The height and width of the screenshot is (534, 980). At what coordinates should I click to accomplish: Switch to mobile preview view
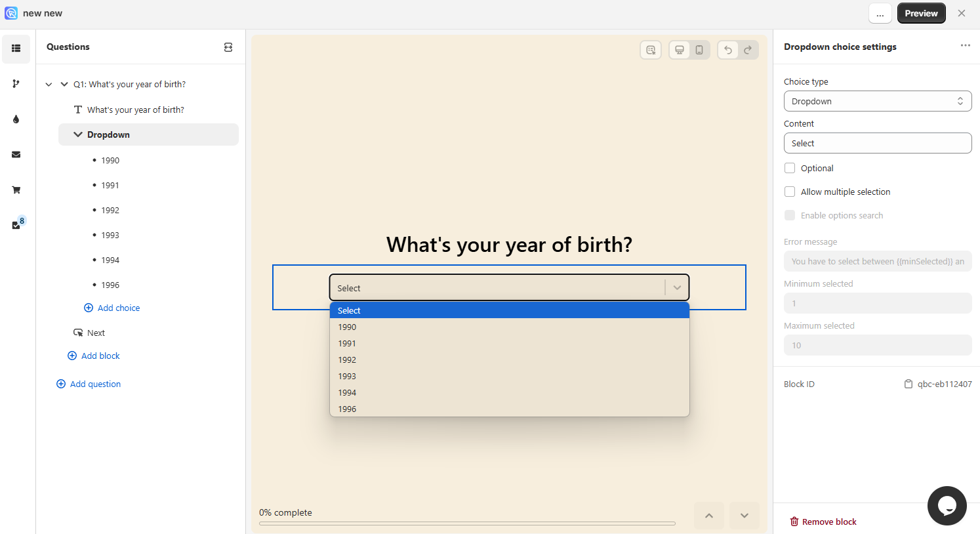point(699,50)
